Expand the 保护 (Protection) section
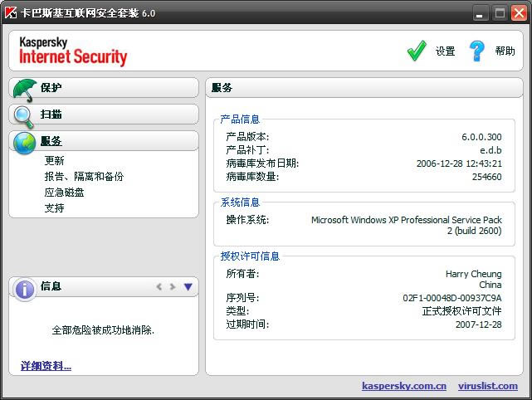 (51, 88)
